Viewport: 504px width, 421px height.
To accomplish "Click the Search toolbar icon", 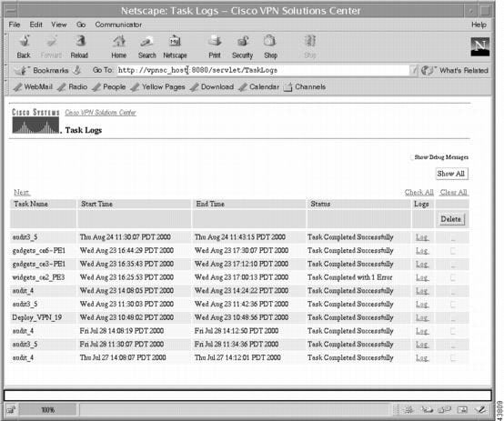I will coord(146,46).
